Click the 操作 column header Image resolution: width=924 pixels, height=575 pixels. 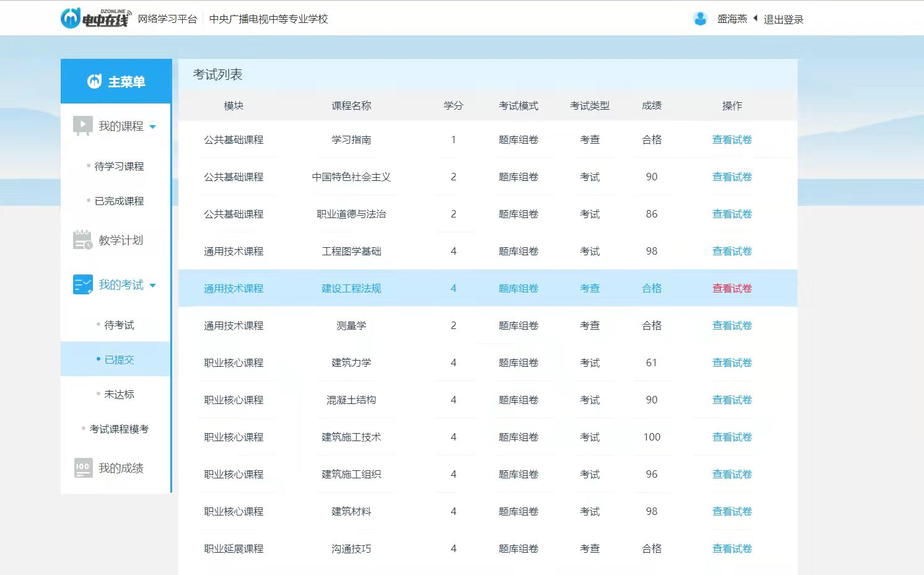[732, 105]
